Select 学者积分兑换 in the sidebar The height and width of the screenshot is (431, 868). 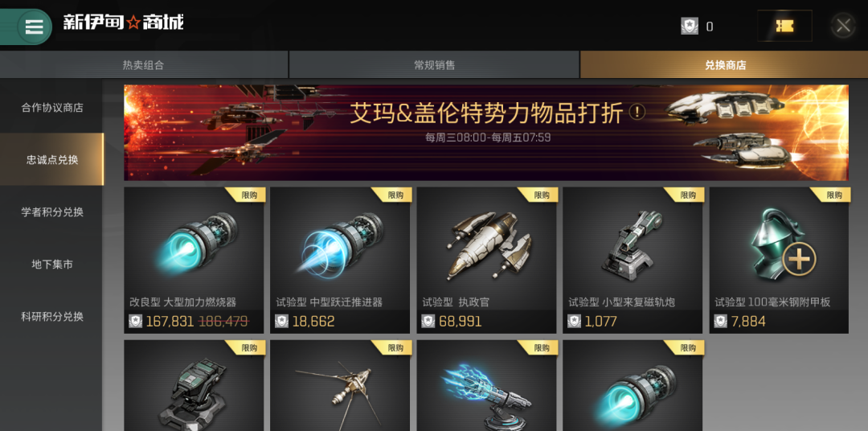tap(51, 212)
